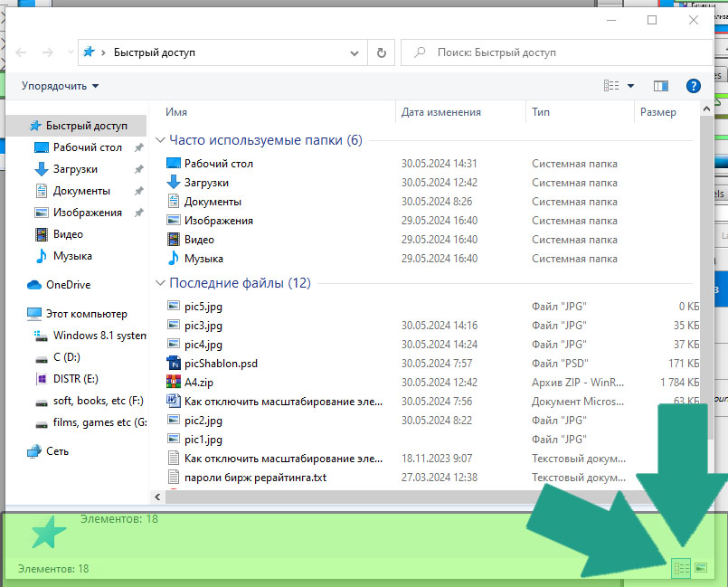Open the Упорядочить menu
The width and height of the screenshot is (728, 587).
pos(60,86)
